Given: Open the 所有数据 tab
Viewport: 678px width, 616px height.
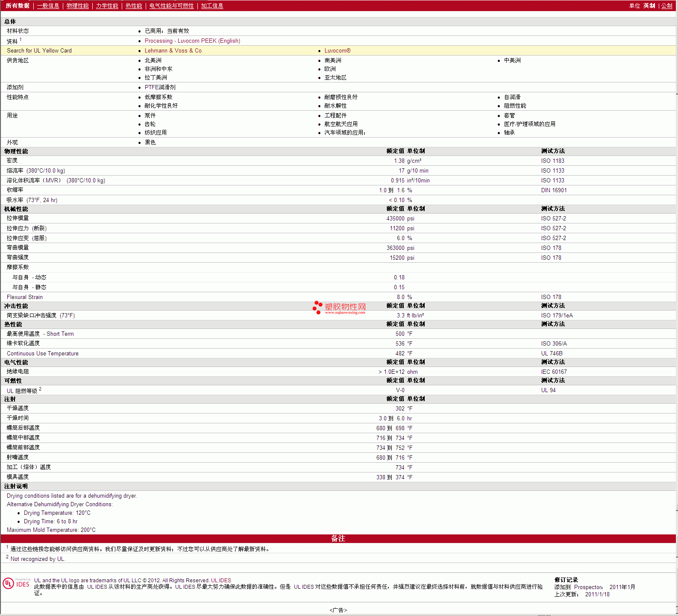Looking at the screenshot, I should 18,6.
